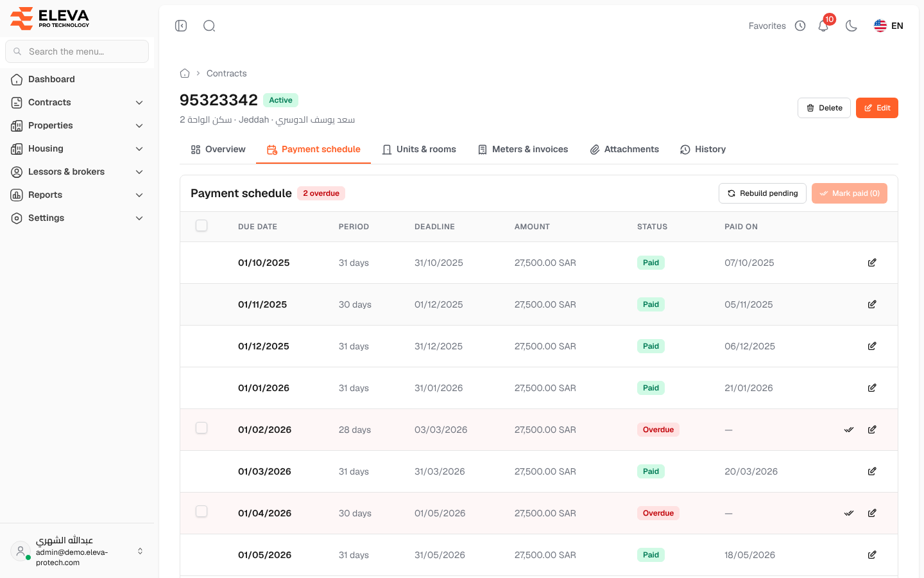Expand the Housing menu
Screen dimensions: 924x578
(x=77, y=148)
